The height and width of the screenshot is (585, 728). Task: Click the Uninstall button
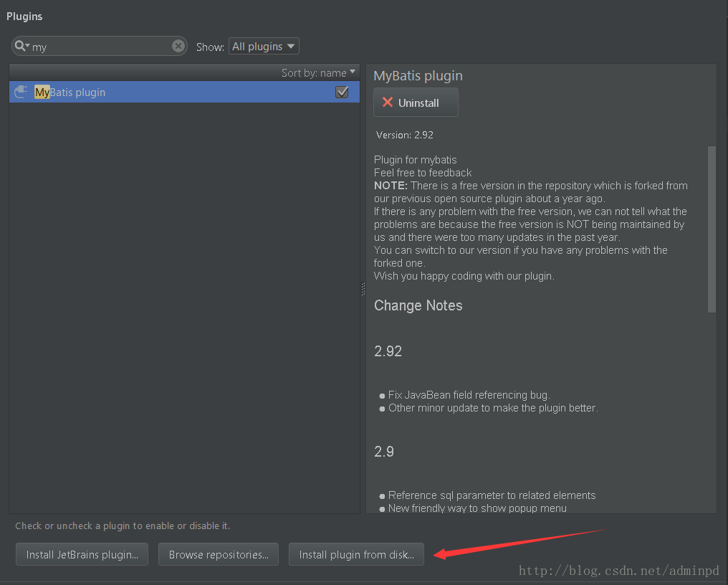pos(416,103)
